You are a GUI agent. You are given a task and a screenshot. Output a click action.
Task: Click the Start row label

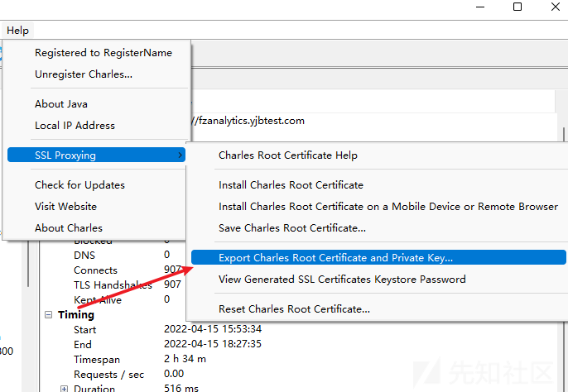click(84, 330)
